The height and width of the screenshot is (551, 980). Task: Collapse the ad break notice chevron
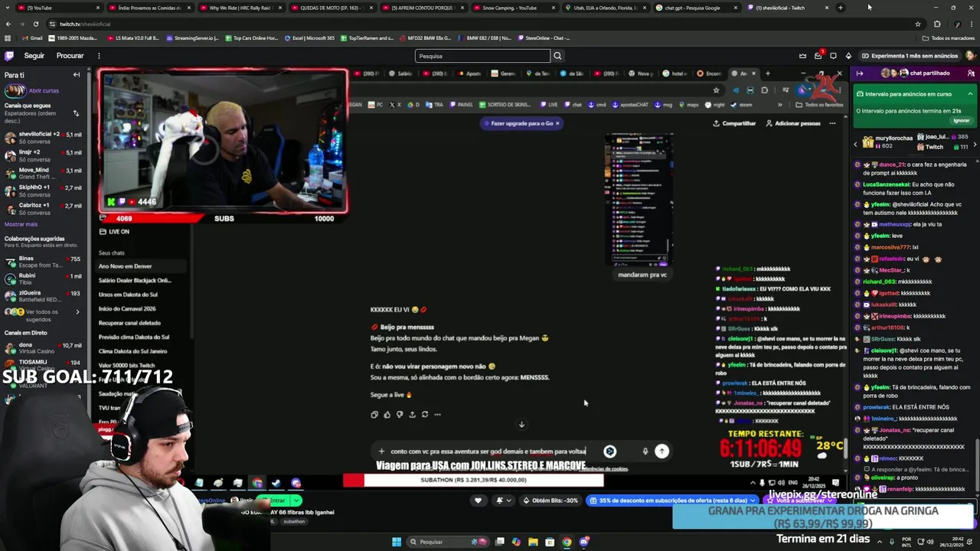(970, 94)
